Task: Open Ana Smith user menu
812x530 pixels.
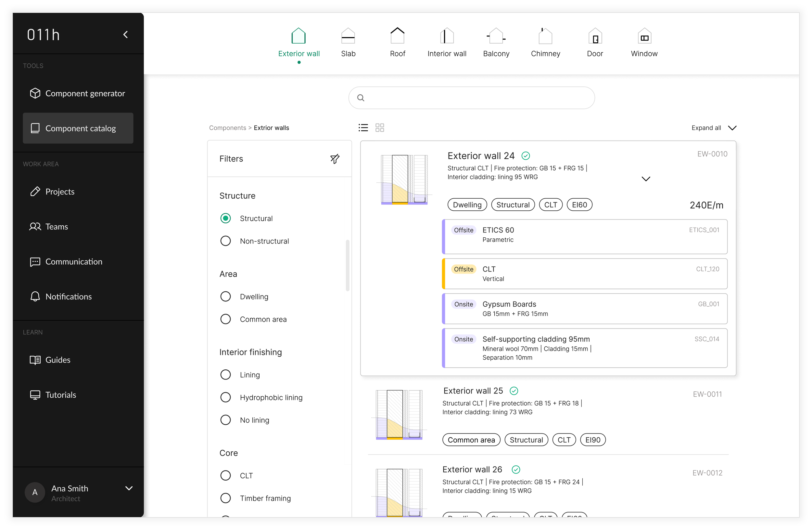Action: click(129, 488)
